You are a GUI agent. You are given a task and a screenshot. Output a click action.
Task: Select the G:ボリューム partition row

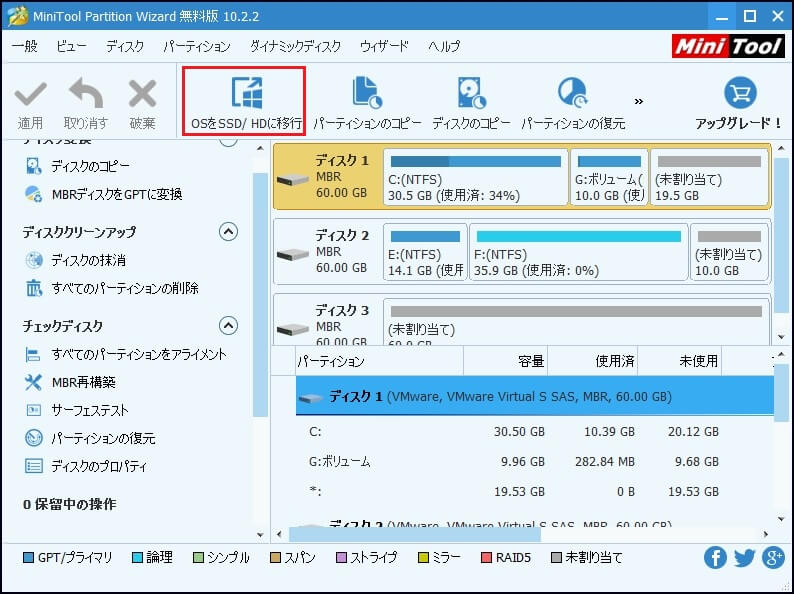(535, 462)
